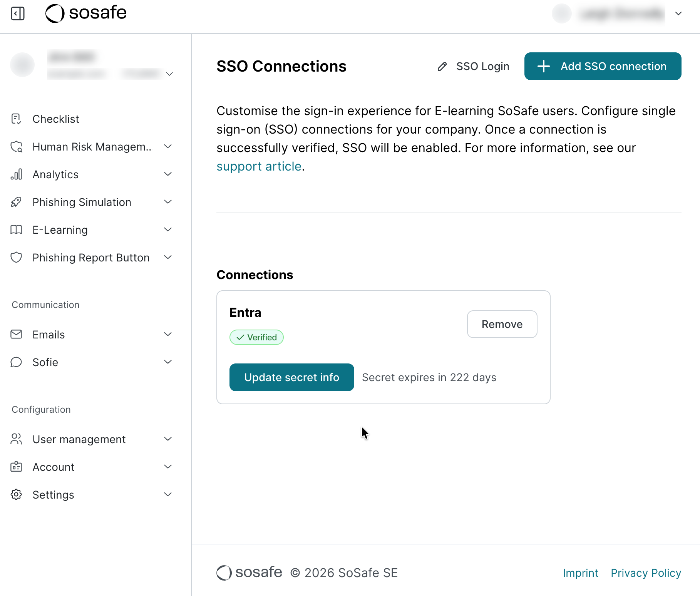Expand the User management chevron

(x=168, y=439)
